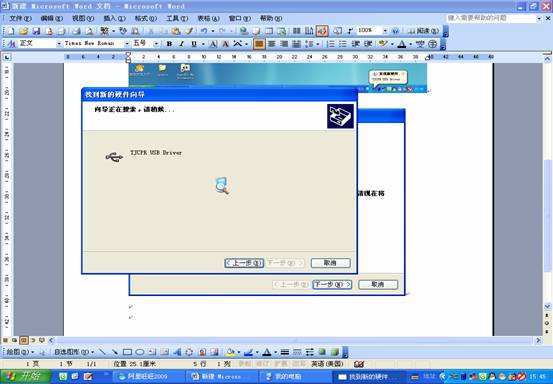Click the font color button
This screenshot has height=384, width=553.
point(402,44)
